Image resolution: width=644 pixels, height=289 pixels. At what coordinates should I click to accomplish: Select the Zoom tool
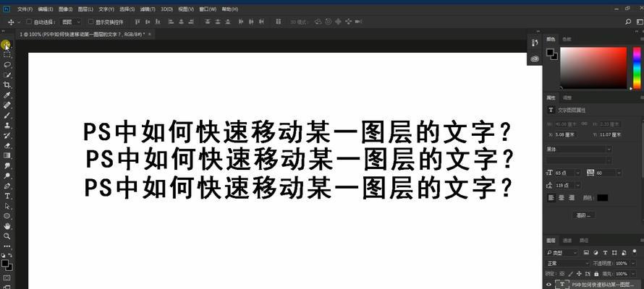click(7, 236)
